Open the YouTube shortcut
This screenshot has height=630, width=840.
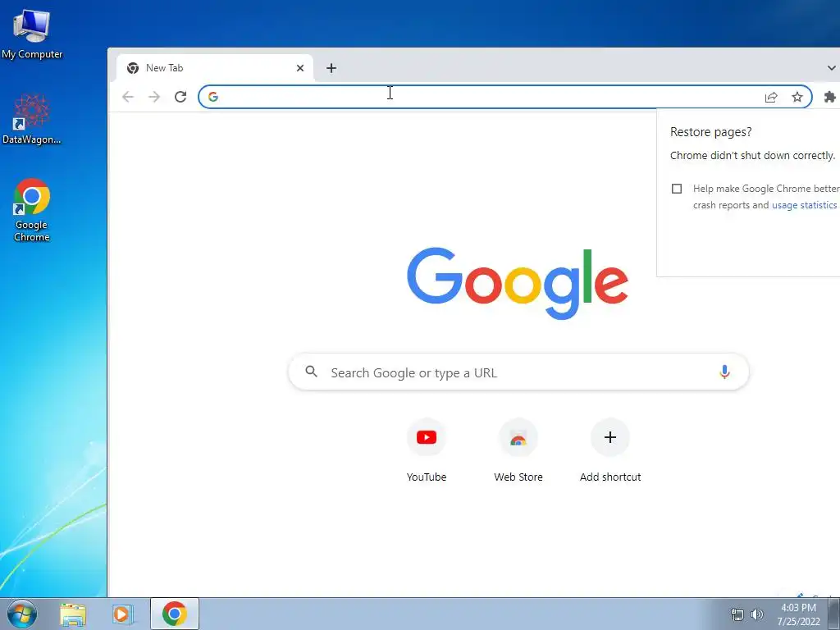coord(427,451)
